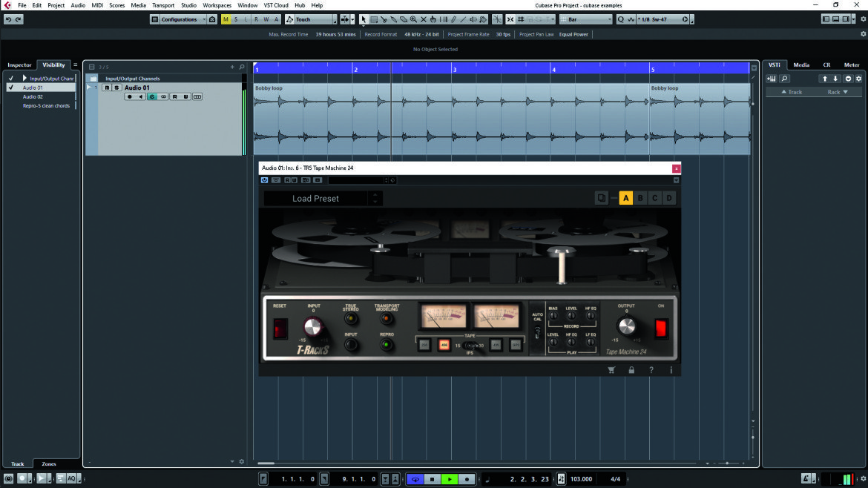The image size is (868, 488).
Task: Click the T-RackS lock icon
Action: [x=631, y=370]
